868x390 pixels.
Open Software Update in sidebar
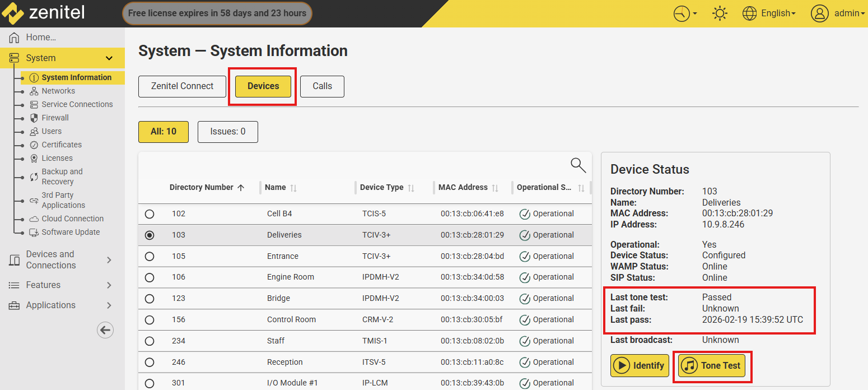pos(71,232)
